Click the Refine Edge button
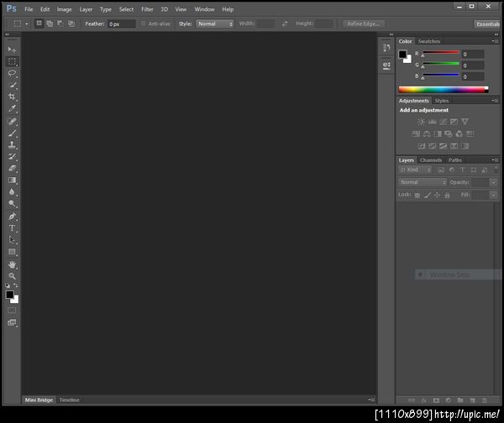Viewport: 504px width, 423px height. coord(363,23)
